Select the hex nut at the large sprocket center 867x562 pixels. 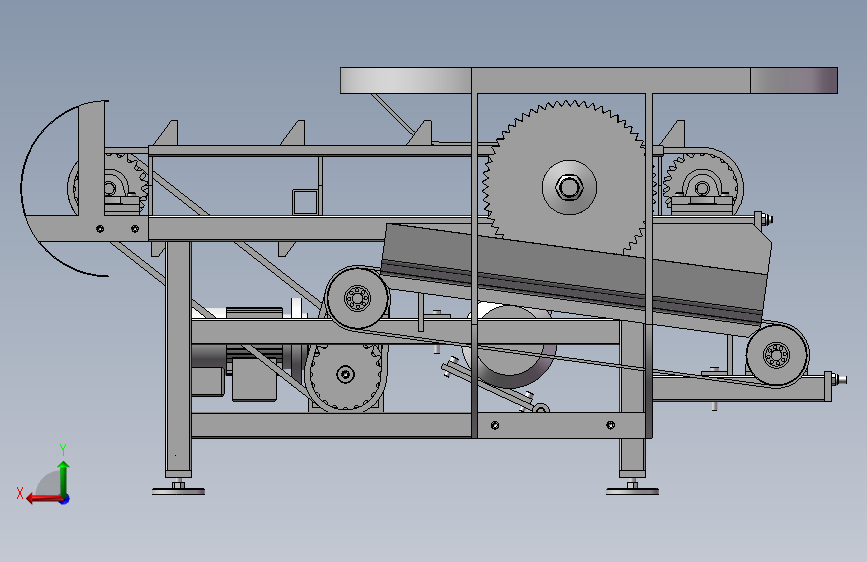click(x=569, y=188)
